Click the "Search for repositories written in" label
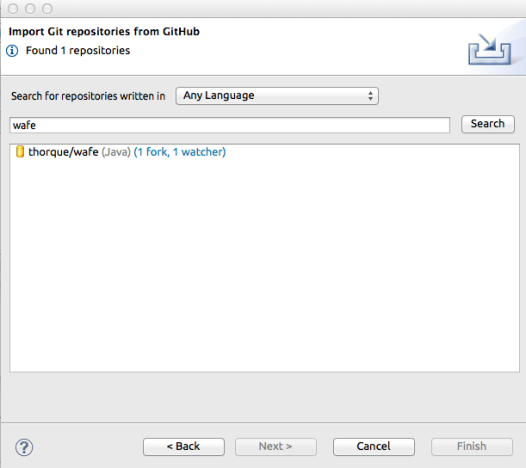 88,96
